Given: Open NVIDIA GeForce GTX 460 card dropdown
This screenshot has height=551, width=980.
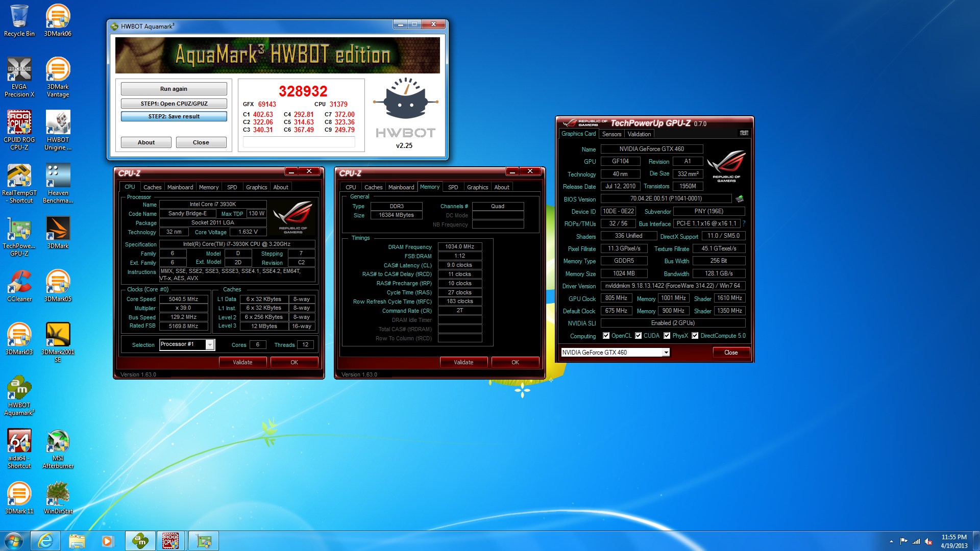Looking at the screenshot, I should (615, 353).
